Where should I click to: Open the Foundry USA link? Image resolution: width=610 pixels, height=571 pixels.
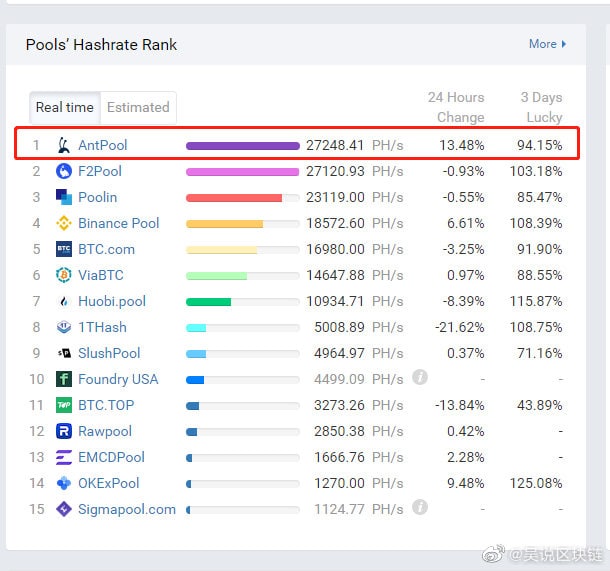(x=118, y=379)
